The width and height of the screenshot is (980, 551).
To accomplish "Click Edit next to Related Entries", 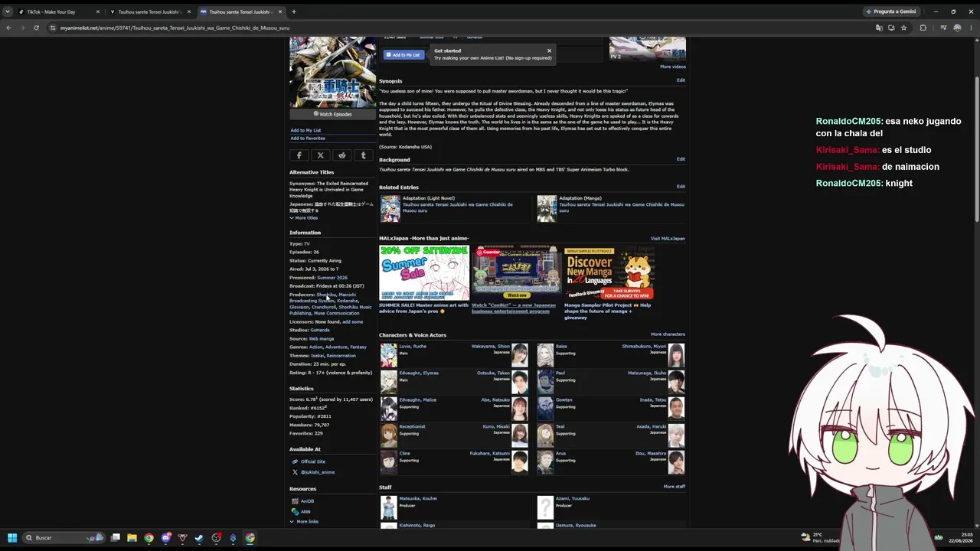I will (x=681, y=187).
